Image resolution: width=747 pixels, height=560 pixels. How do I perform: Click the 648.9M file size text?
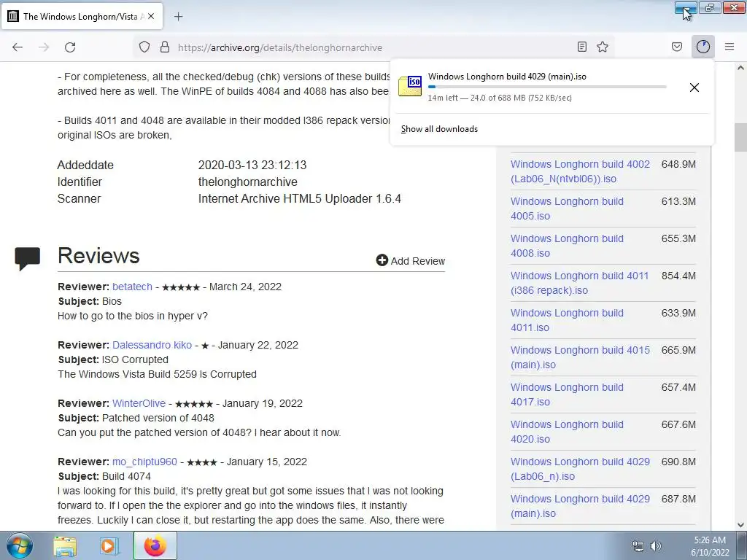(x=678, y=164)
